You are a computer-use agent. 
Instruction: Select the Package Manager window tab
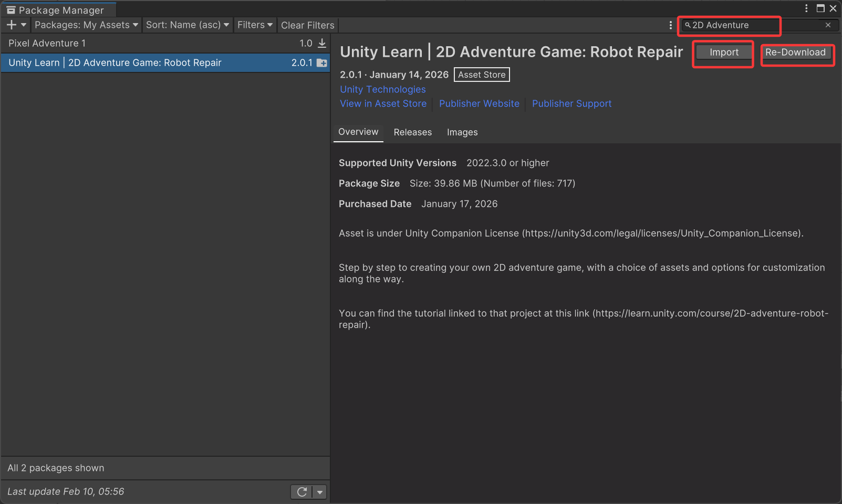pyautogui.click(x=59, y=10)
